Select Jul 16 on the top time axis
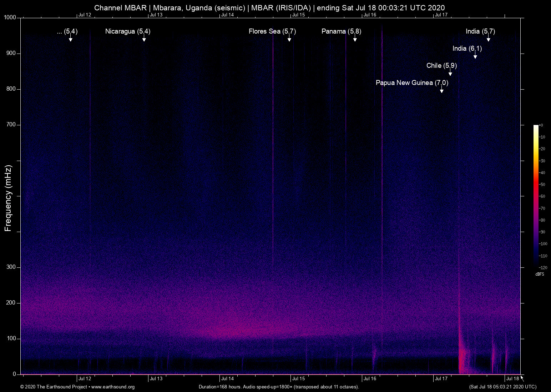The height and width of the screenshot is (392, 551). (x=370, y=15)
